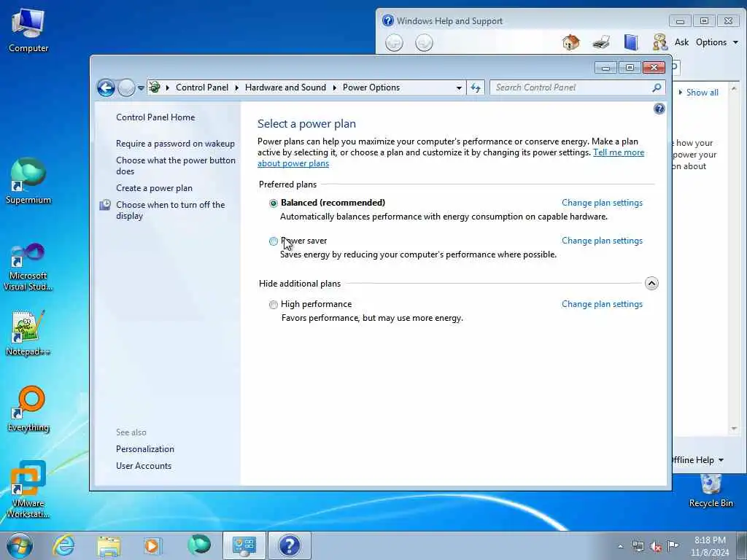Screen dimensions: 747x560
Task: Change plan settings for High performance
Action: point(602,304)
